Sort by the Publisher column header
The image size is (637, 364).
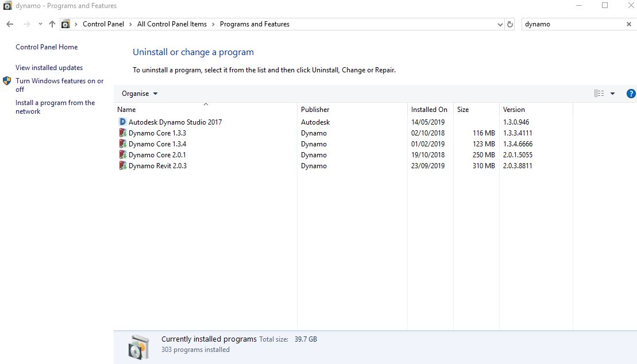(352, 109)
